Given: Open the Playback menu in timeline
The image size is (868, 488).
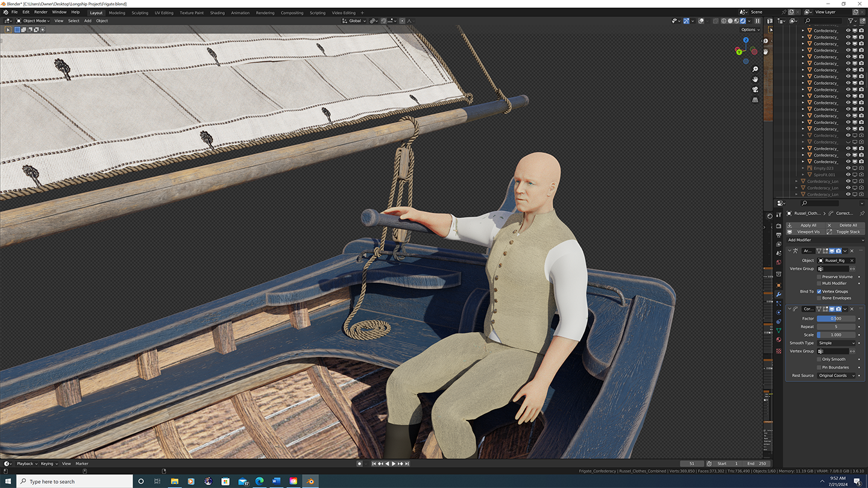Looking at the screenshot, I should coord(27,464).
